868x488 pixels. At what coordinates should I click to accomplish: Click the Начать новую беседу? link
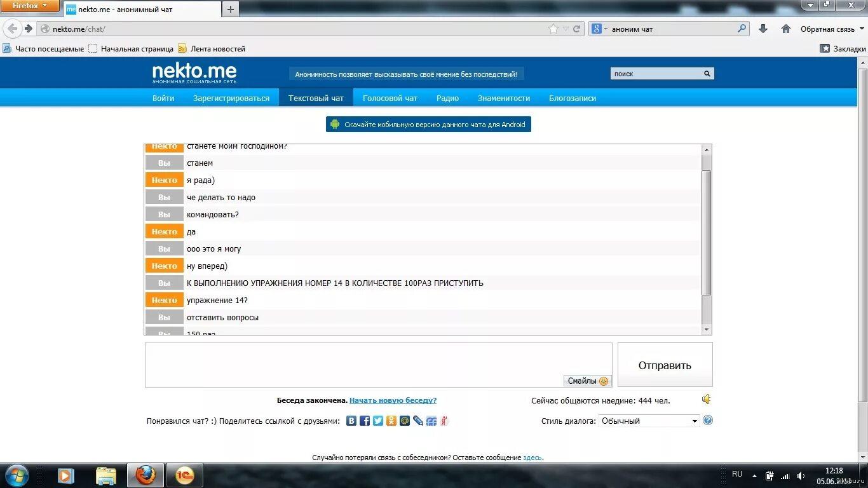[x=393, y=400]
